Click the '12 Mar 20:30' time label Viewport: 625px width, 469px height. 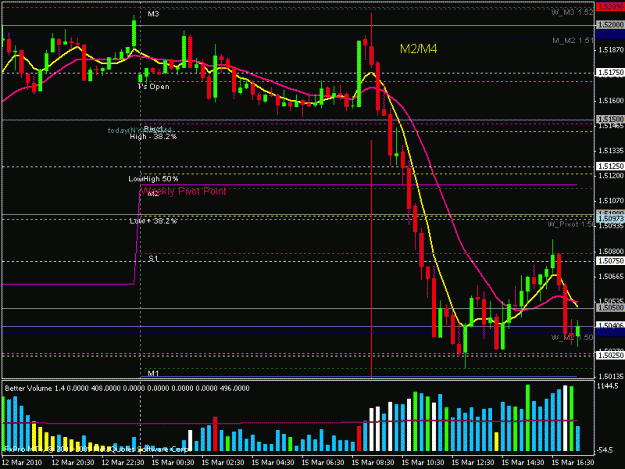(73, 462)
